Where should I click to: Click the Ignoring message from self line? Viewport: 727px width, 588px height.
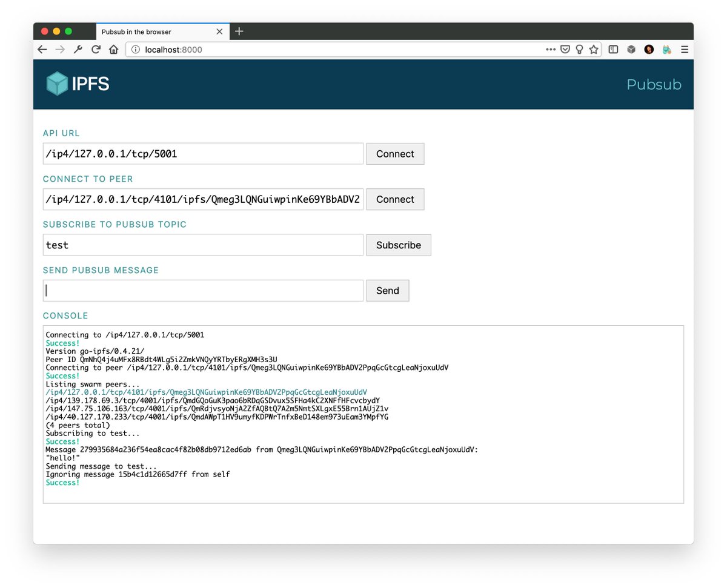coord(138,475)
